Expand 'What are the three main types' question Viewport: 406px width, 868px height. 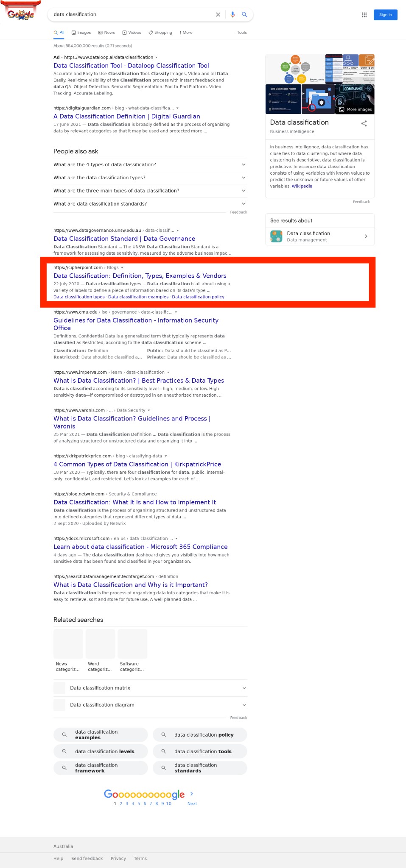click(x=150, y=191)
